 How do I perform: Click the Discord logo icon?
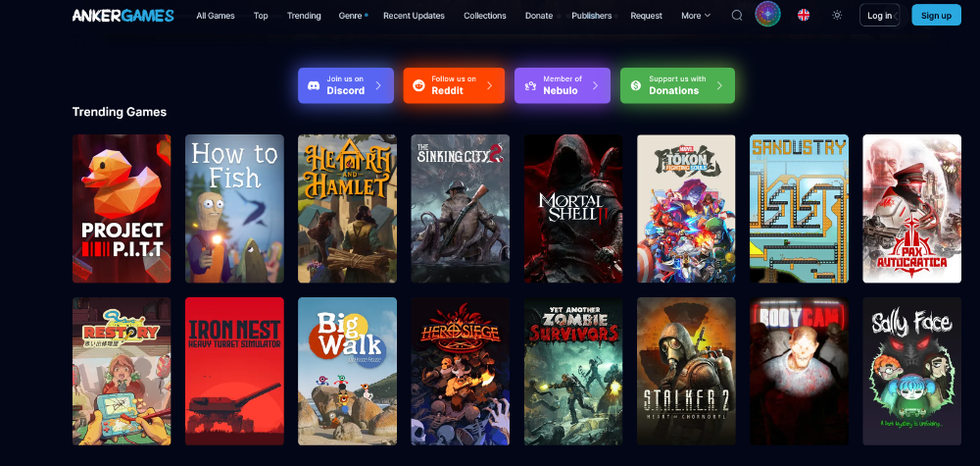click(315, 85)
